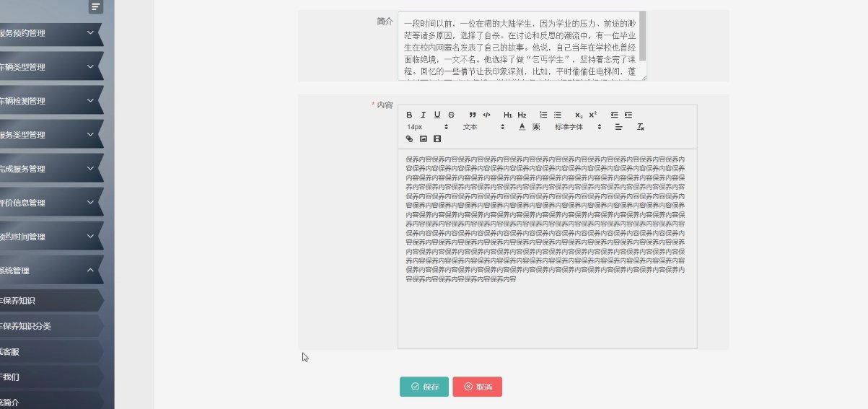Insert a hyperlink
868x409 pixels.
tap(409, 138)
